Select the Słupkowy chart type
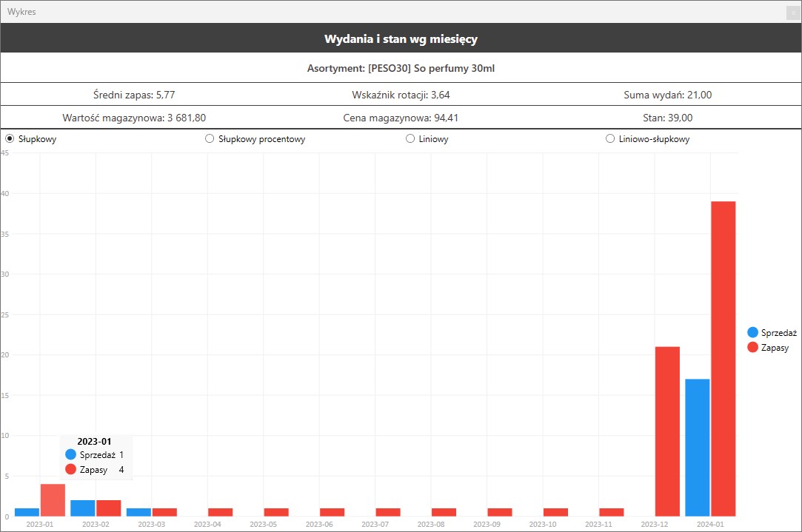 pos(10,138)
